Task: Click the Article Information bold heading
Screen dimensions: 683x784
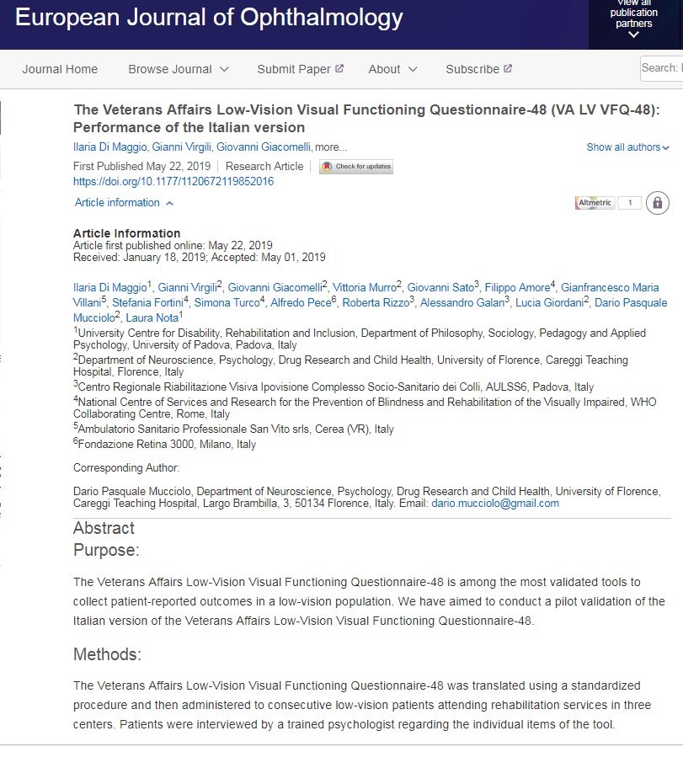Action: tap(126, 233)
